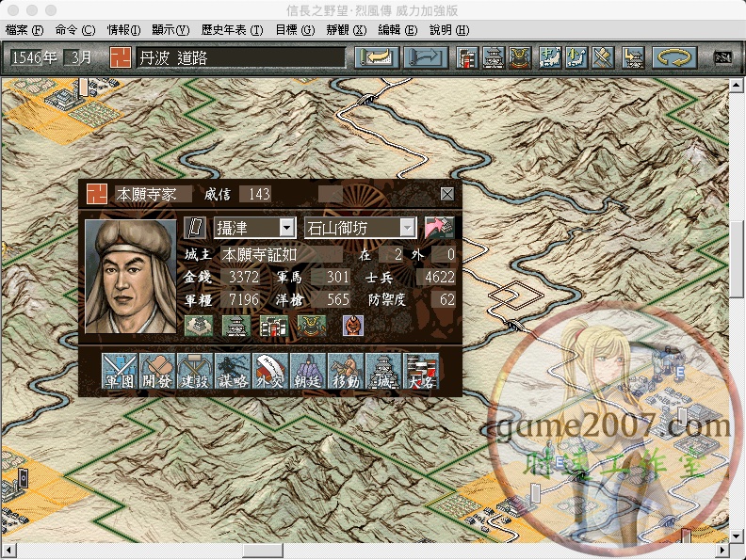Click the circular arrows end-turn button
Image resolution: width=746 pixels, height=560 pixels.
point(674,58)
